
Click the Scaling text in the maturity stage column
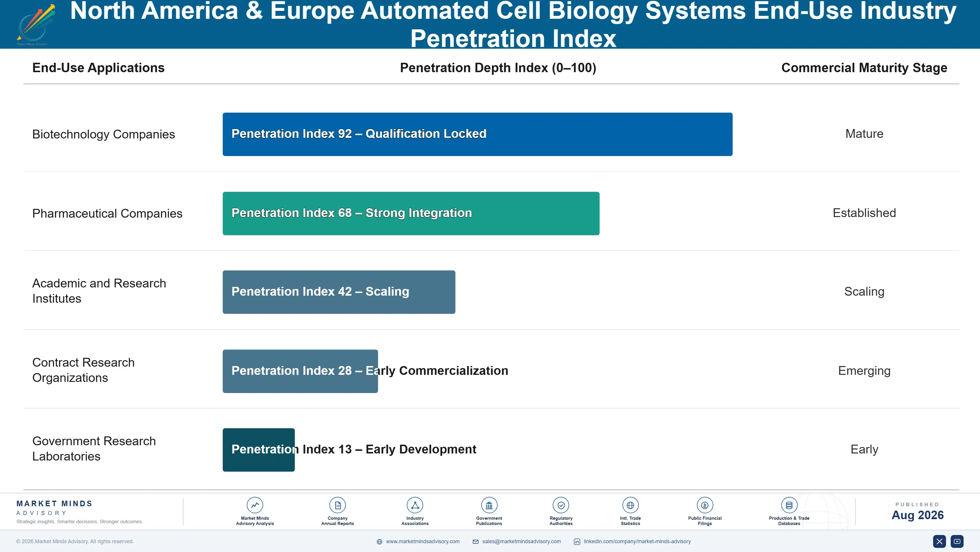(864, 292)
